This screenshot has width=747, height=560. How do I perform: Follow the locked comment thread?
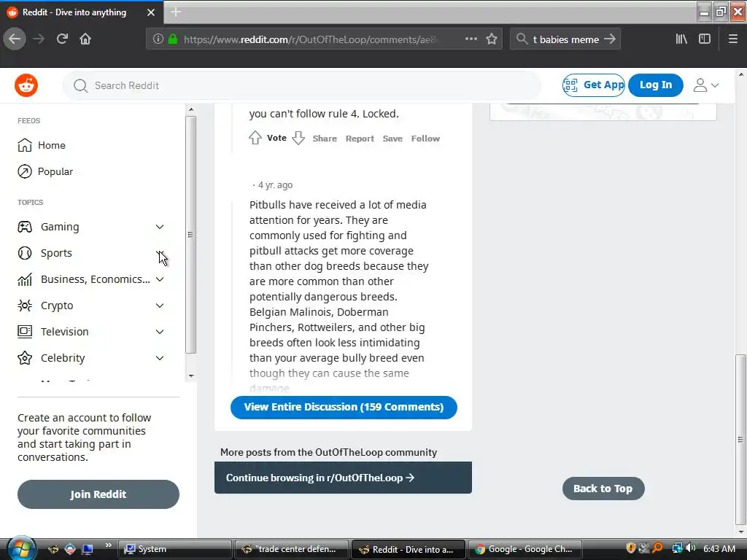pos(425,139)
